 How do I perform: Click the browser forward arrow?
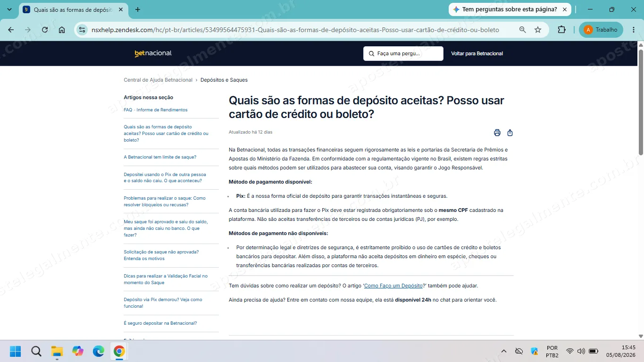pos(28,30)
